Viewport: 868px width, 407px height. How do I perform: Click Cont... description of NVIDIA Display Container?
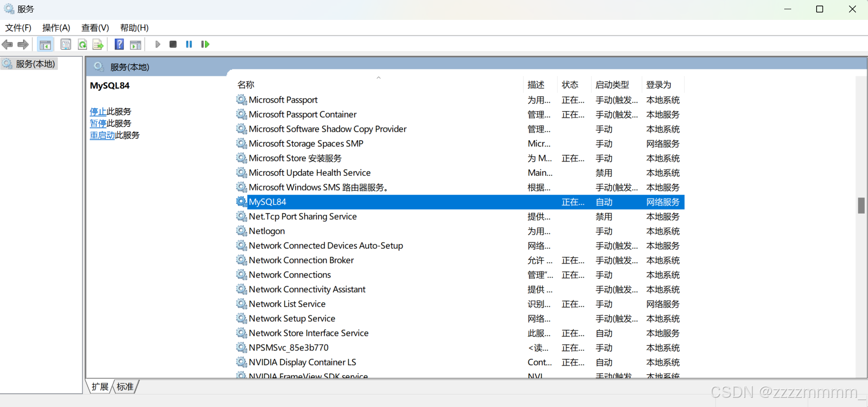tap(540, 362)
